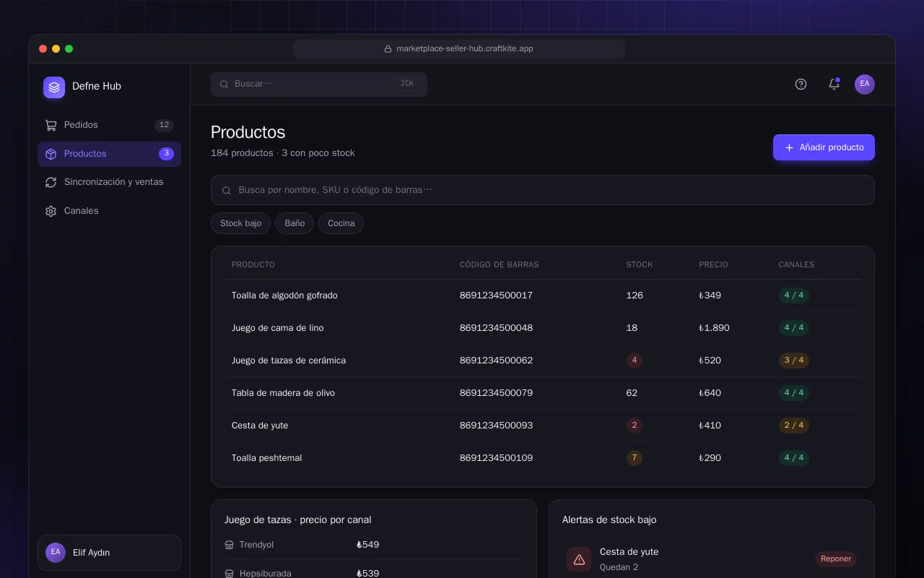Viewport: 924px width, 578px height.
Task: Toggle the Cocina filter chip
Action: (341, 223)
